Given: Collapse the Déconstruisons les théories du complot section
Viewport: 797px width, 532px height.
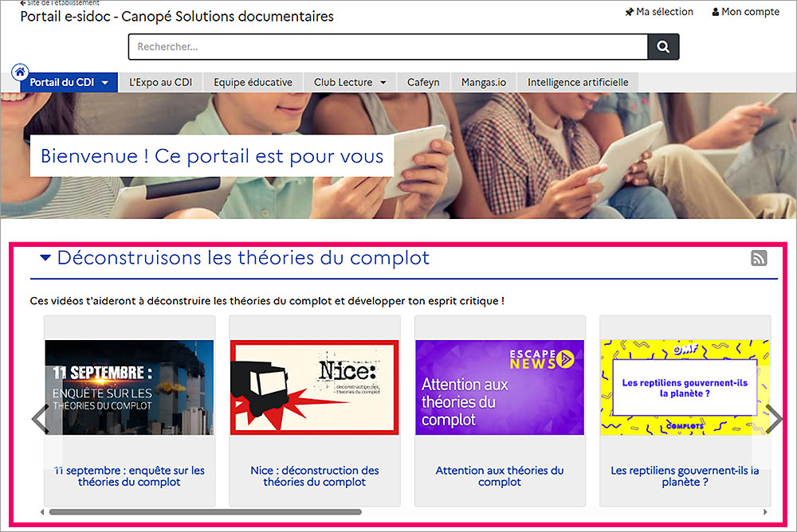Looking at the screenshot, I should point(45,257).
